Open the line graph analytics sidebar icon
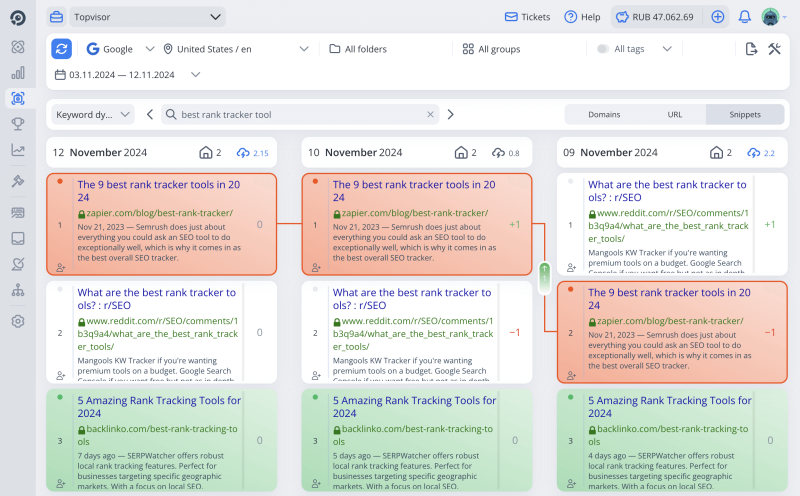This screenshot has height=496, width=800. tap(18, 150)
